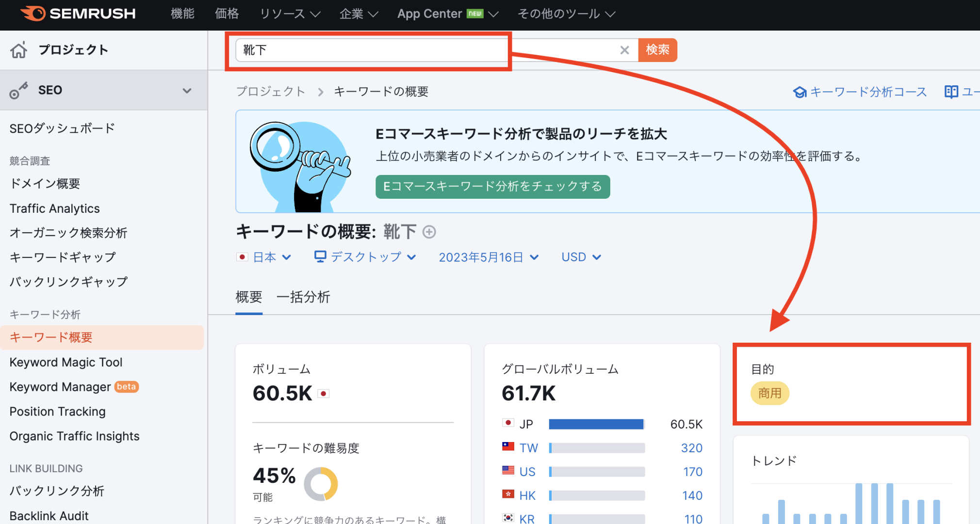
Task: Click the JP flag in global volume list
Action: click(x=508, y=423)
